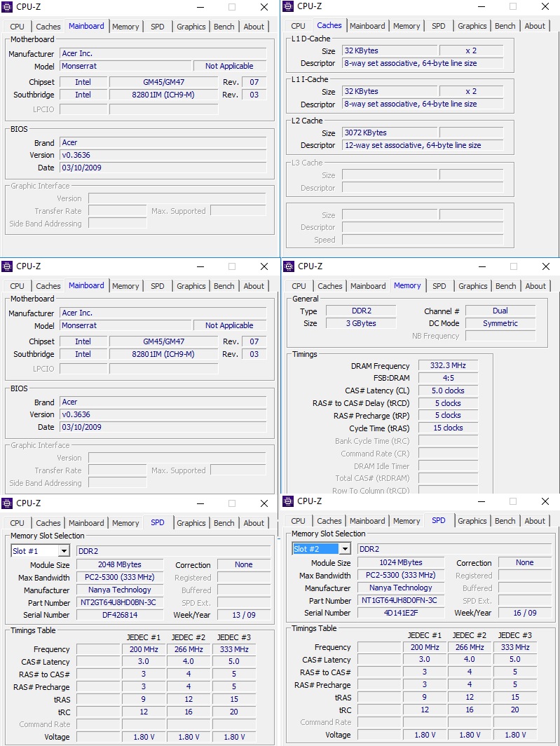
Task: Click the CAS# Latency value 5.0 clocks
Action: (448, 391)
